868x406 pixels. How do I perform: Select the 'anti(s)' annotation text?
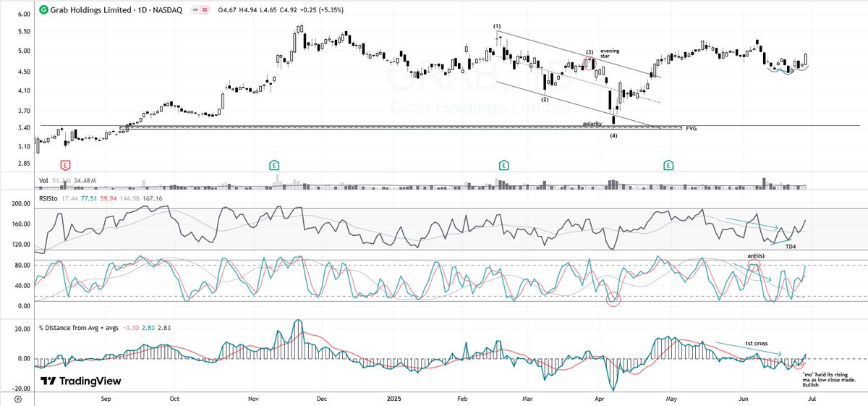(757, 257)
